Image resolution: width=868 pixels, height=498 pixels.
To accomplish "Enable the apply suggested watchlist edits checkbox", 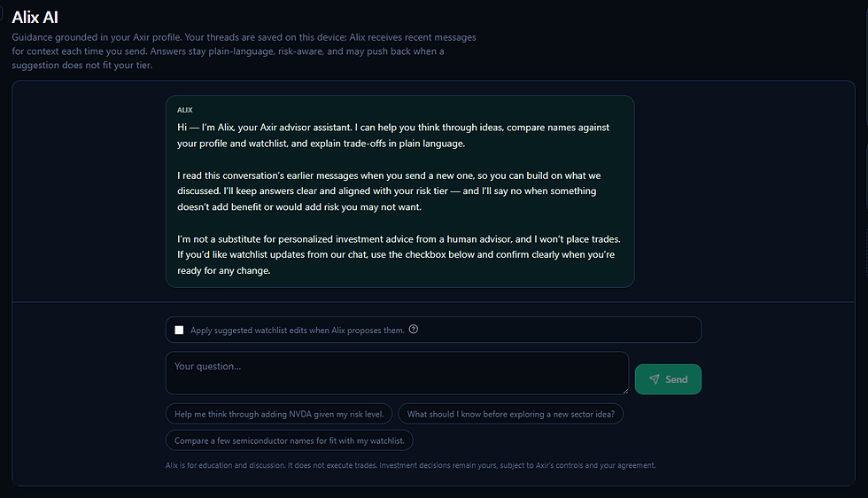I will [179, 331].
